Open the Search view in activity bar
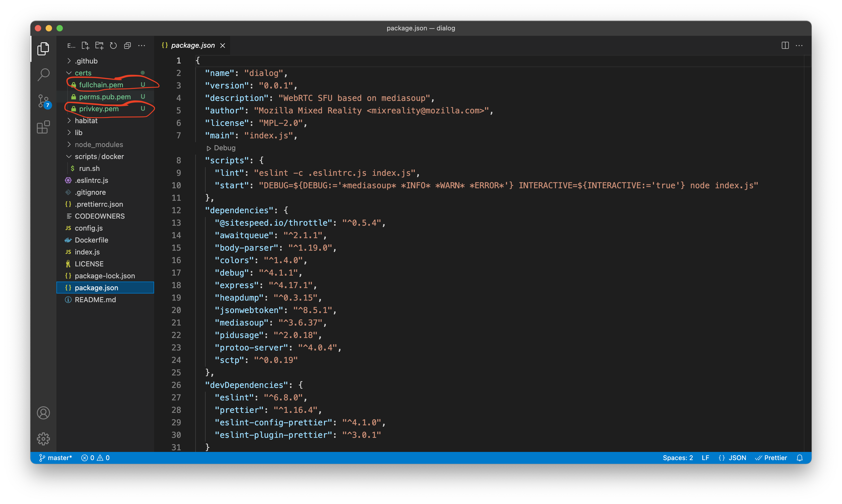 [43, 74]
